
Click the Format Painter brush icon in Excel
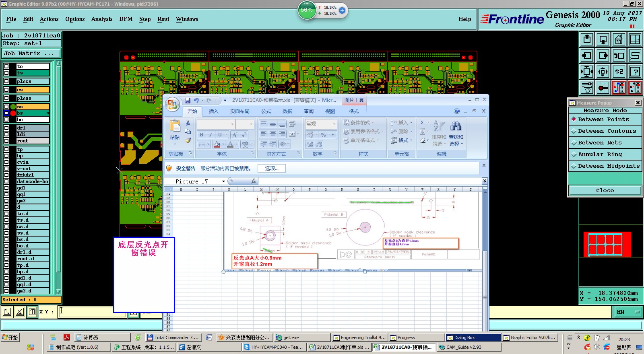tap(188, 140)
